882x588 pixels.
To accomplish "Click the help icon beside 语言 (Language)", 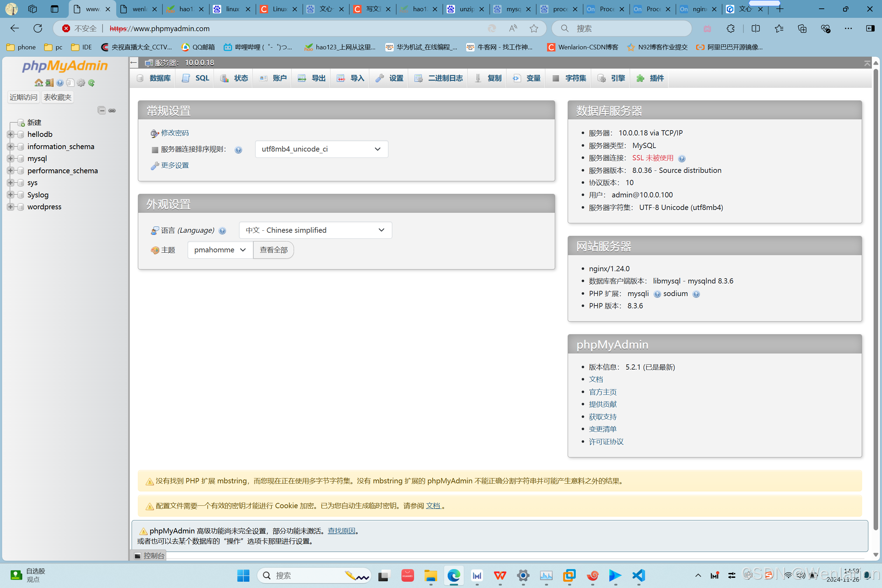I will pos(222,231).
